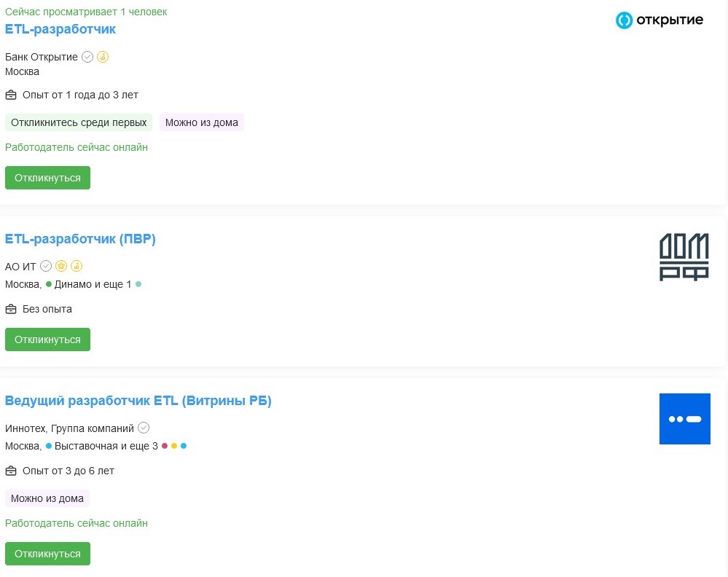Click the verified checkmark beside Иннотех, Группа компаний
The image size is (728, 577).
[143, 429]
